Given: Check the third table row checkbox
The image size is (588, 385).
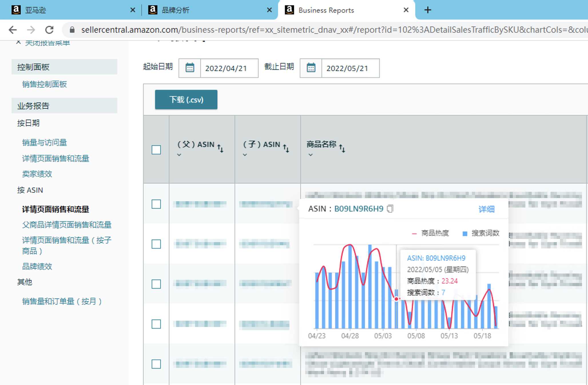Looking at the screenshot, I should pos(156,284).
